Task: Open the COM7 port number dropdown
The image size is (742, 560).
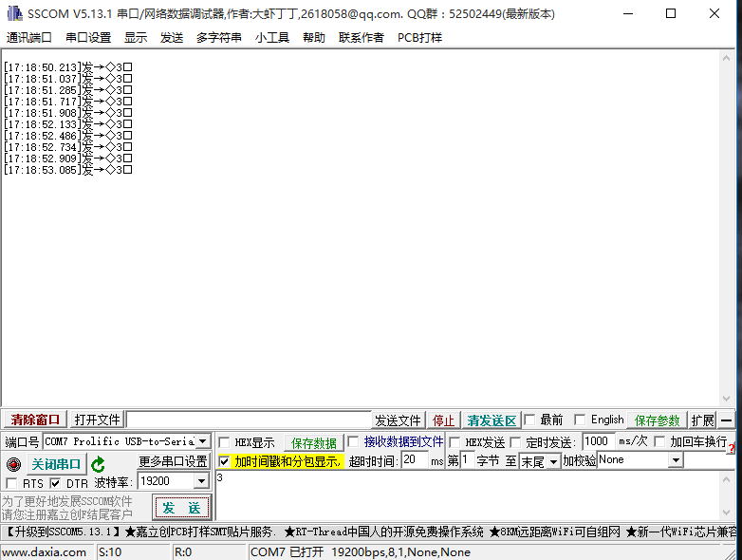Action: [x=202, y=441]
